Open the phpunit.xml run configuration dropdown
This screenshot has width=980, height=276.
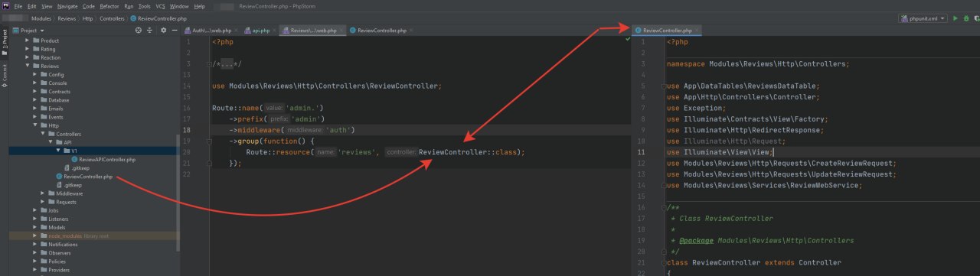point(922,18)
